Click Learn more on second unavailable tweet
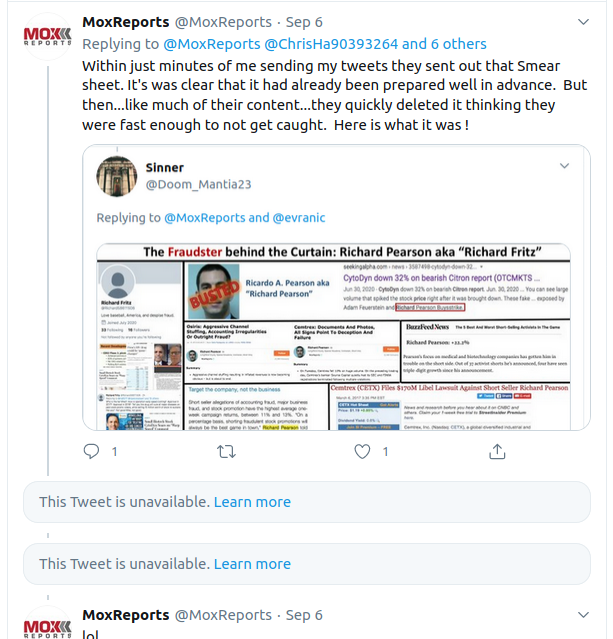 252,564
